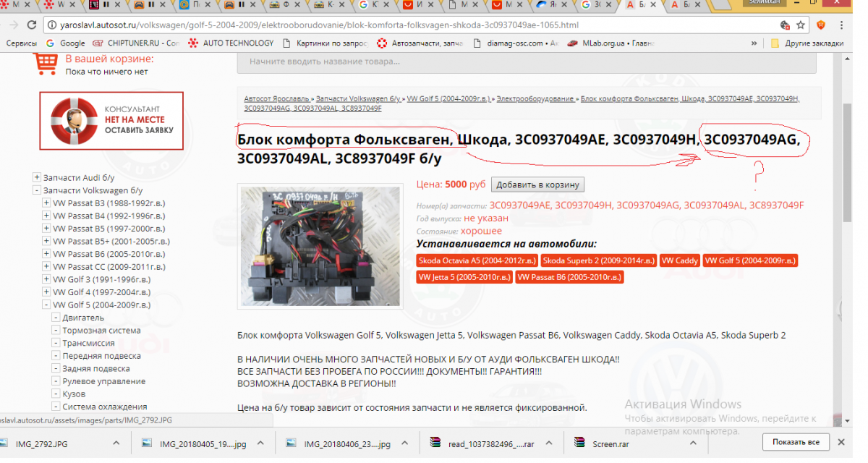The height and width of the screenshot is (463, 868).
Task: Open VW Passat B6 (2005-2010г.в.) in sidebar tree
Action: (x=109, y=254)
